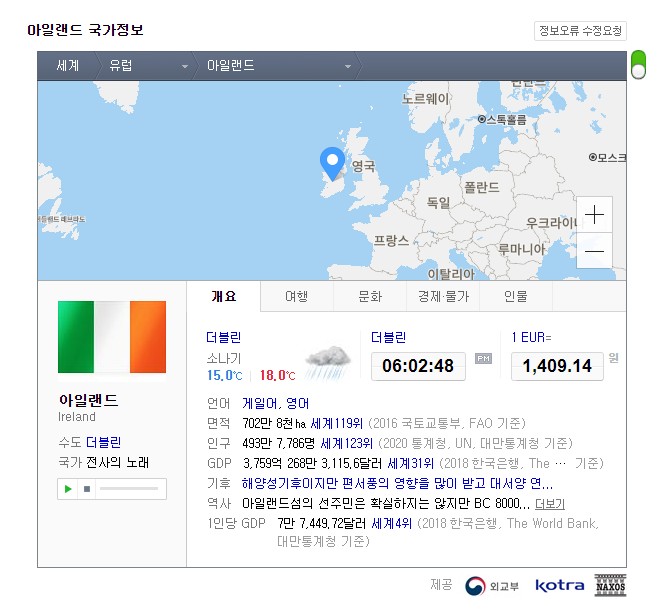Screen dimensions: 660x615
Task: Click 세계 in the breadcrumb bar
Action: pyautogui.click(x=68, y=66)
